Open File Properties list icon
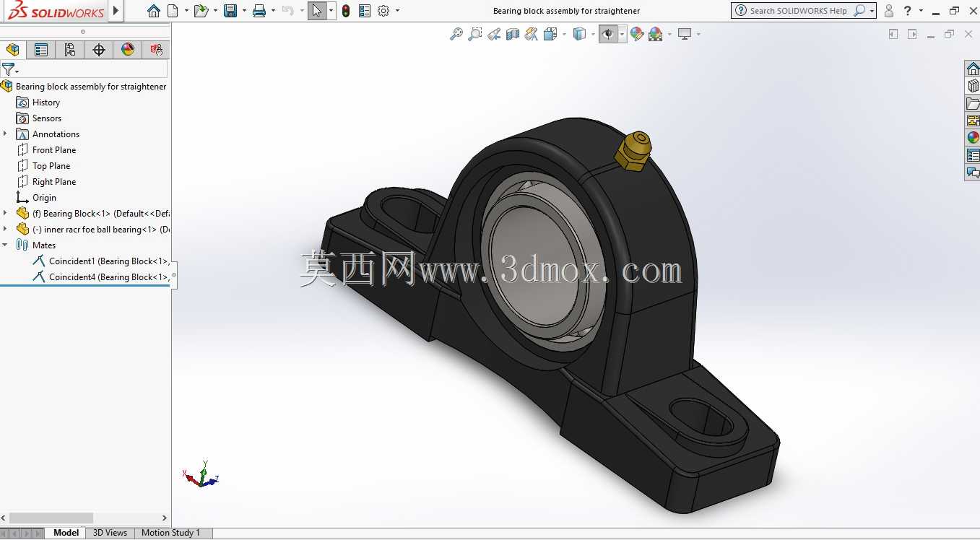This screenshot has height=540, width=980. pyautogui.click(x=365, y=11)
